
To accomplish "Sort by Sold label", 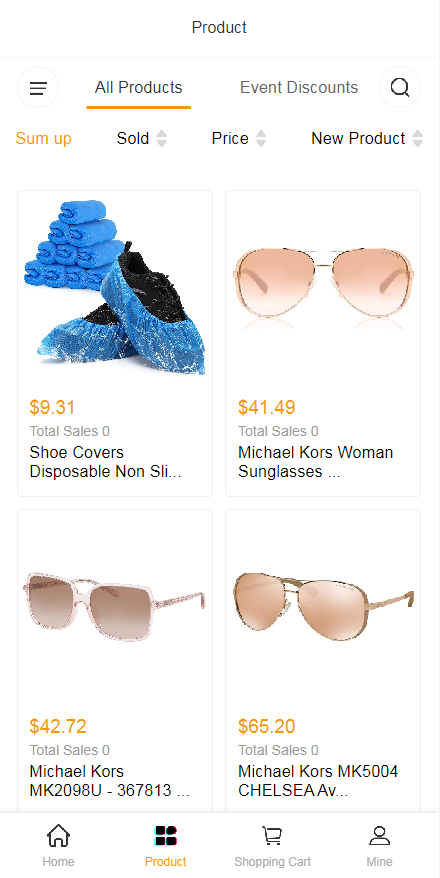I will (133, 138).
